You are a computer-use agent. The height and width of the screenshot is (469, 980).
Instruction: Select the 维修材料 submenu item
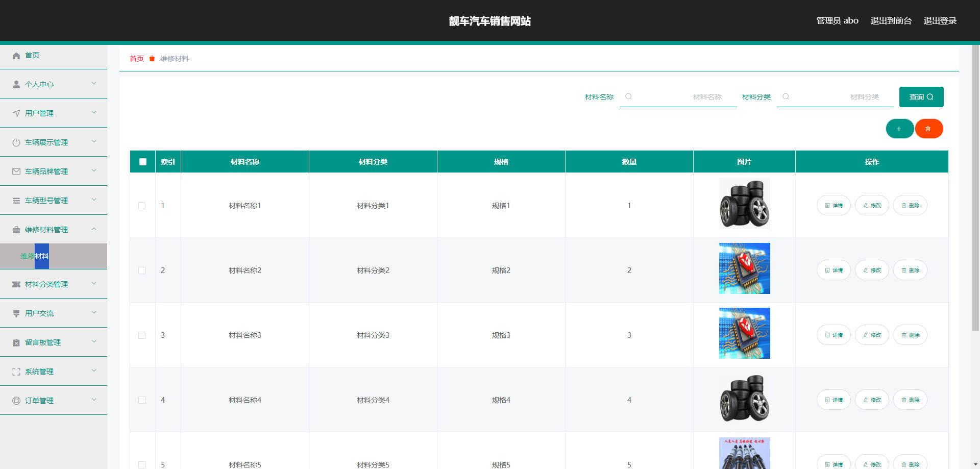tap(54, 256)
